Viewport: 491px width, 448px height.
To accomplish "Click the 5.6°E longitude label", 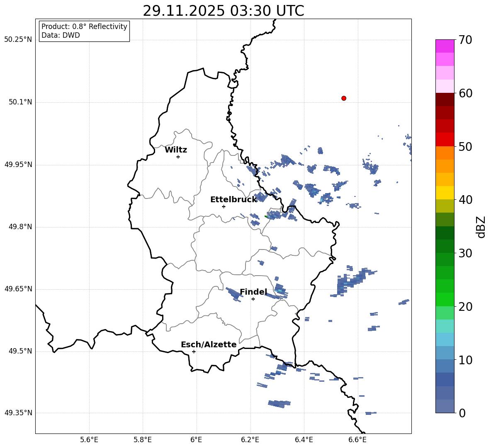I will coord(89,440).
